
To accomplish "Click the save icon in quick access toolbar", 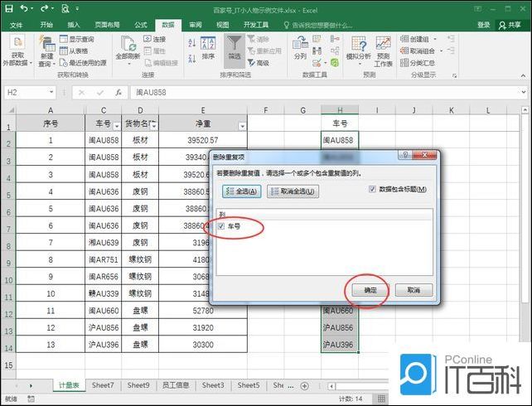I will 9,8.
